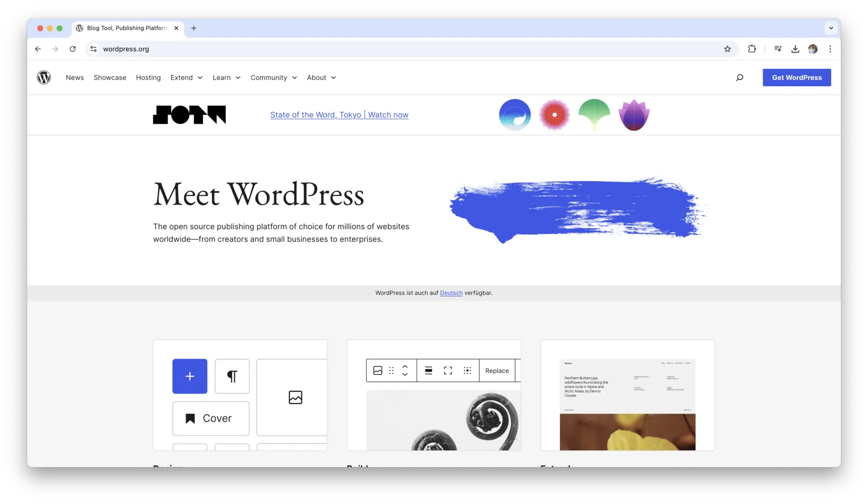
Task: Open the Chrome three-dot menu
Action: [830, 49]
